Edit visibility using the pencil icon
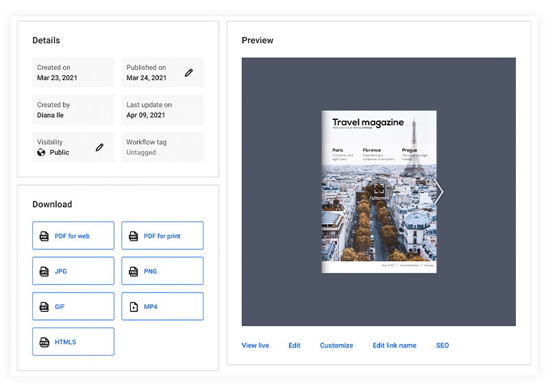 click(100, 147)
